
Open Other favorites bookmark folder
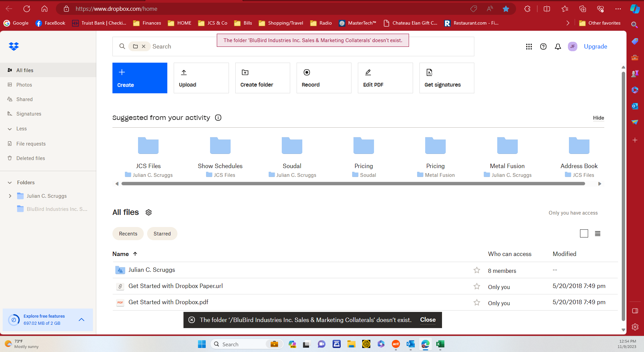pyautogui.click(x=600, y=23)
